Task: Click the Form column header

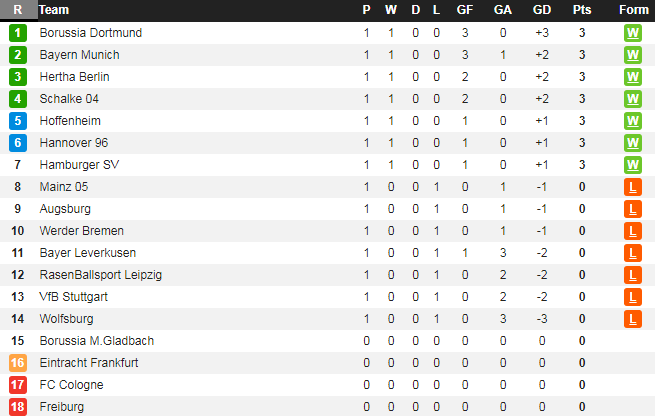Action: coord(632,10)
